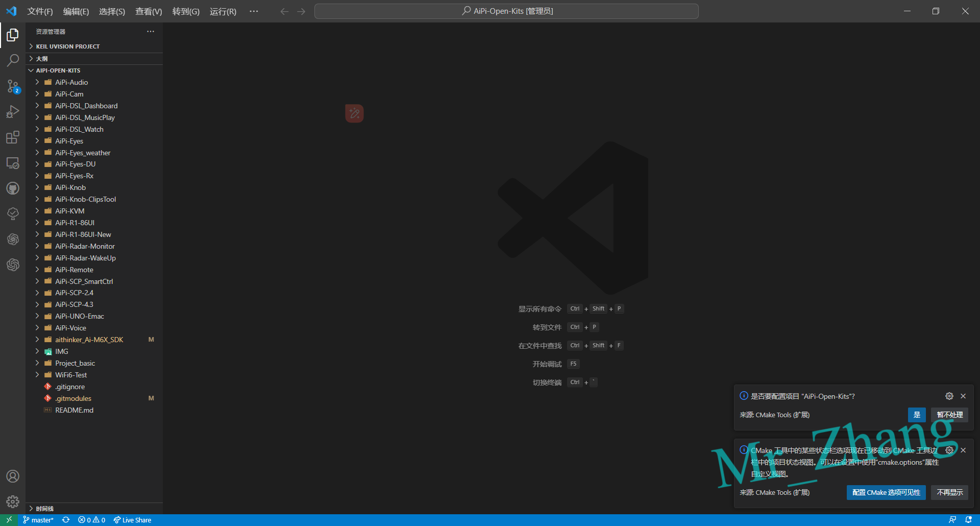Open the Remote Explorer view
Image resolution: width=980 pixels, height=526 pixels.
pos(13,163)
